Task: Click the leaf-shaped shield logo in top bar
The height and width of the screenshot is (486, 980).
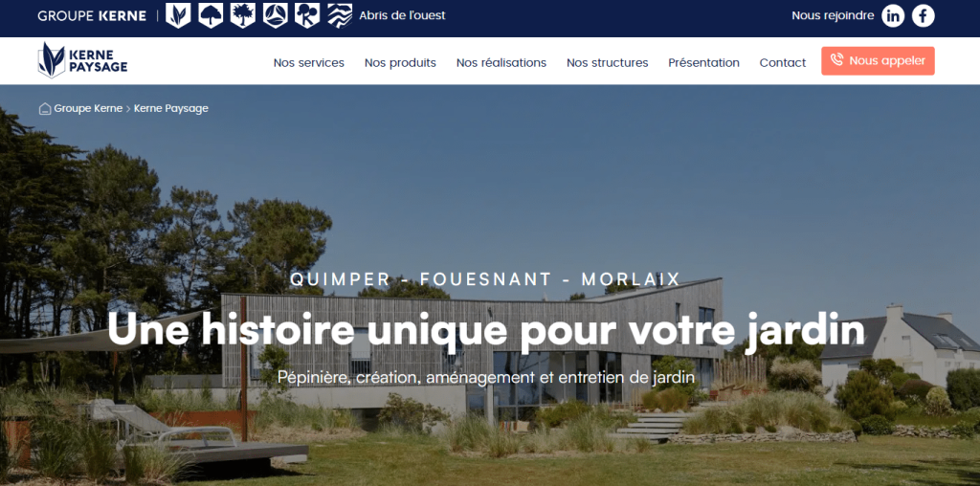Action: pos(177,15)
